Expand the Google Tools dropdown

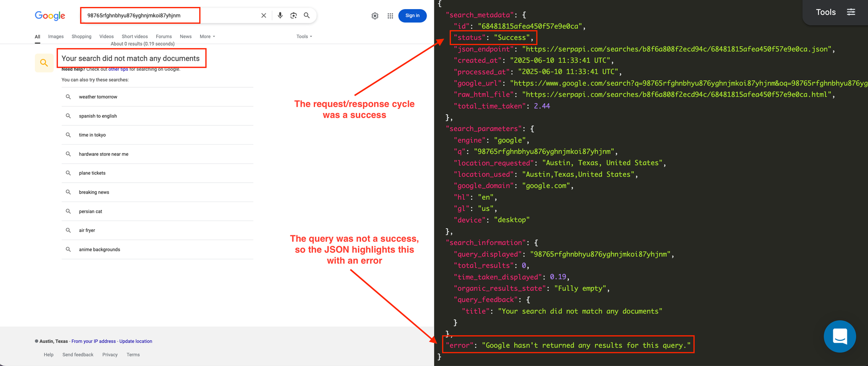pos(304,36)
